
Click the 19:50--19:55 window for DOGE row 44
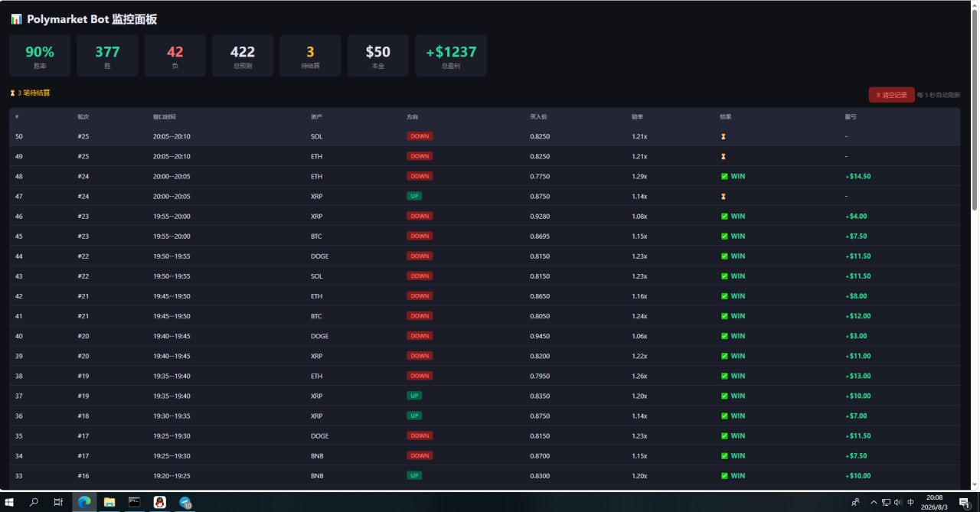click(x=171, y=256)
